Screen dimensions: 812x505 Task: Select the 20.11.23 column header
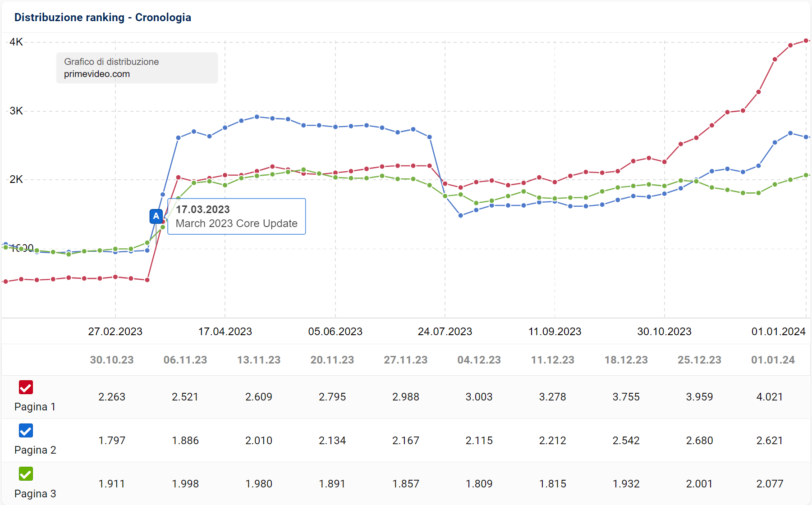click(x=332, y=360)
